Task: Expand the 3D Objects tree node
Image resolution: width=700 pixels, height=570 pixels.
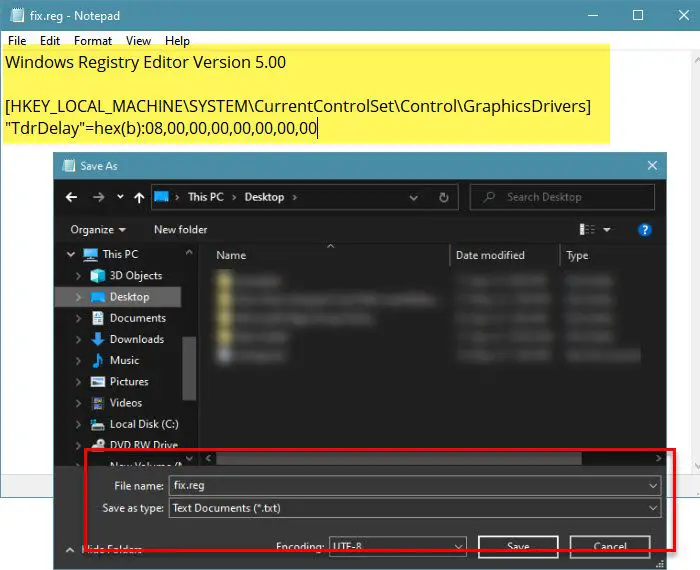Action: 79,276
